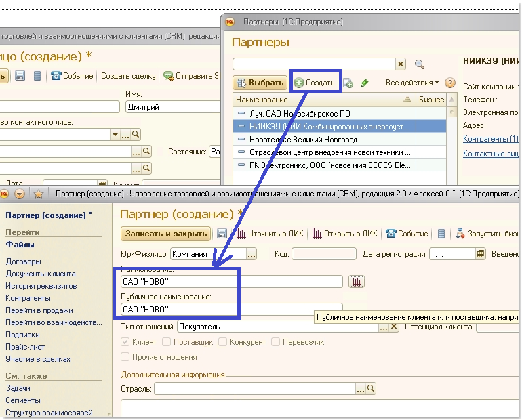The width and height of the screenshot is (522, 420).
Task: Open calendar picker for Дата регистрации
Action: tap(481, 254)
